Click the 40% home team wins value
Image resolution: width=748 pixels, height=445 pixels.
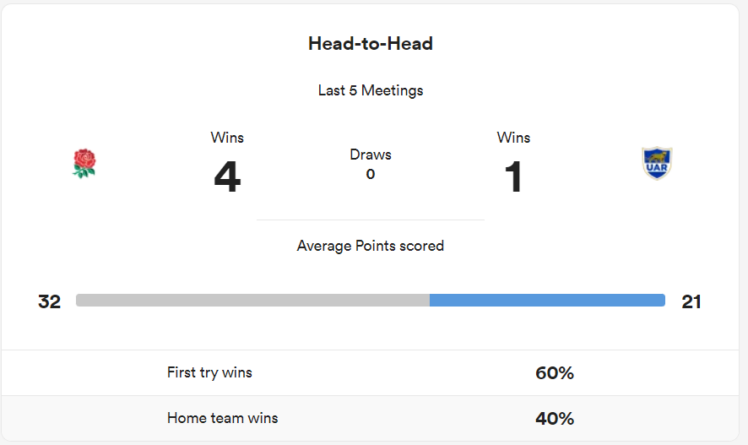click(555, 418)
